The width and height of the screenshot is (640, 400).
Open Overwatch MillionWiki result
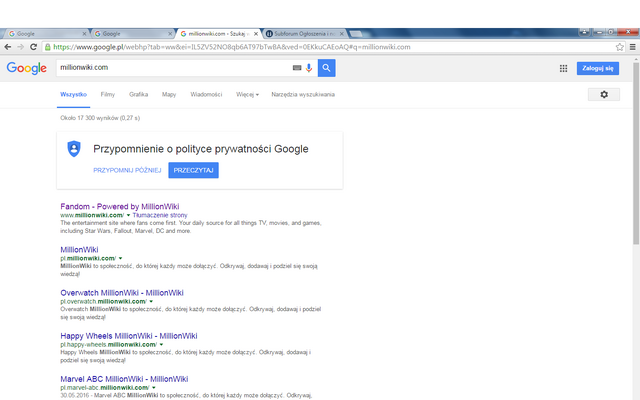click(122, 293)
